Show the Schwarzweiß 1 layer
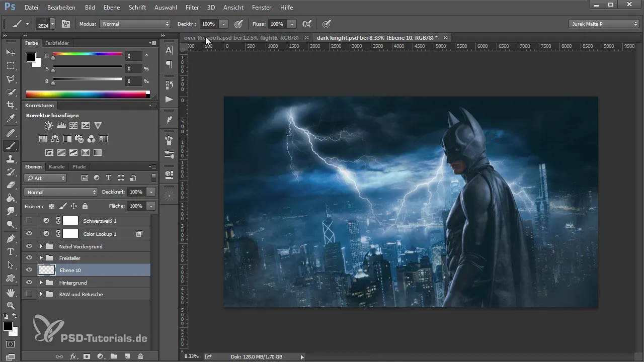Image resolution: width=644 pixels, height=362 pixels. click(29, 220)
